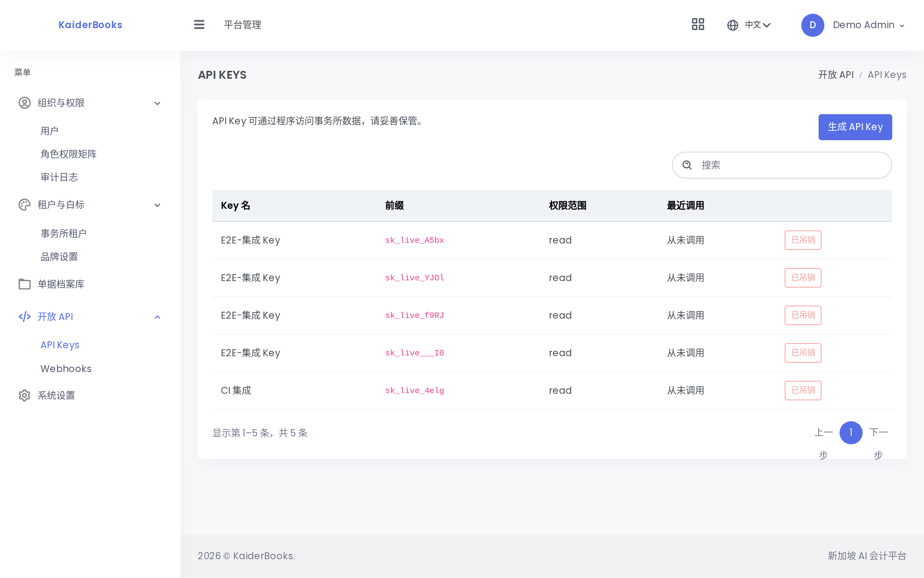Click the KaiderBooks logo link
The image size is (924, 578).
coord(91,25)
